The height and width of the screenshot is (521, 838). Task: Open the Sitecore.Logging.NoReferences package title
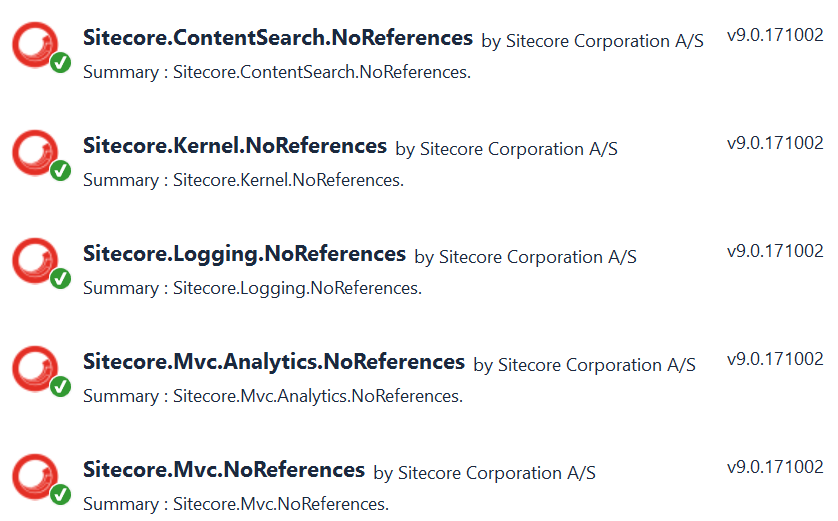[x=244, y=254]
